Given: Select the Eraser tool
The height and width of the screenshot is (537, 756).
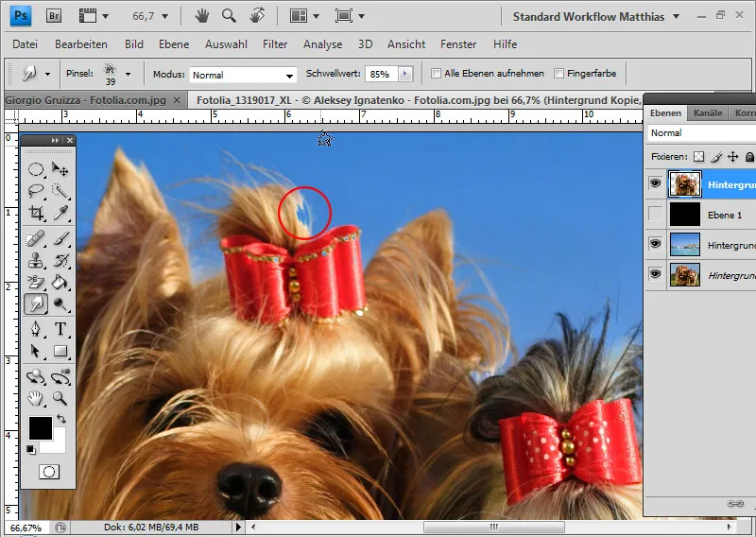Looking at the screenshot, I should pyautogui.click(x=36, y=283).
